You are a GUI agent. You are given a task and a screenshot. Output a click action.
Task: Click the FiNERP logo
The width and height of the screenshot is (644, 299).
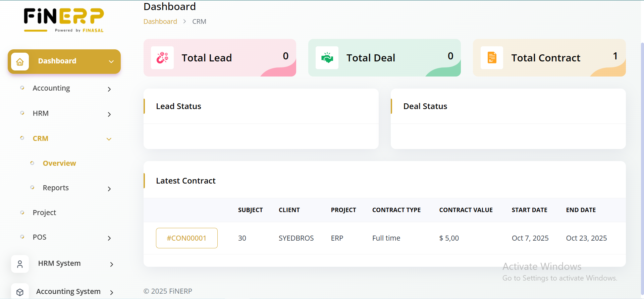64,20
